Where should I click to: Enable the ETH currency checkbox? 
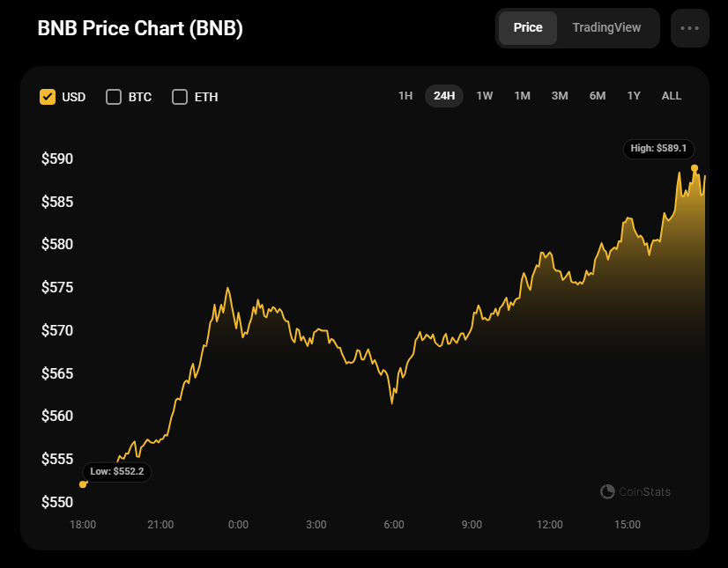(x=180, y=97)
